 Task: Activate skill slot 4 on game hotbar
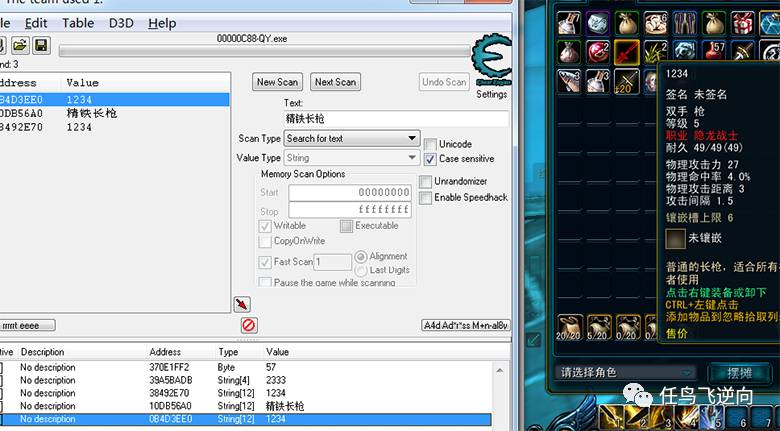pyautogui.click(x=687, y=417)
